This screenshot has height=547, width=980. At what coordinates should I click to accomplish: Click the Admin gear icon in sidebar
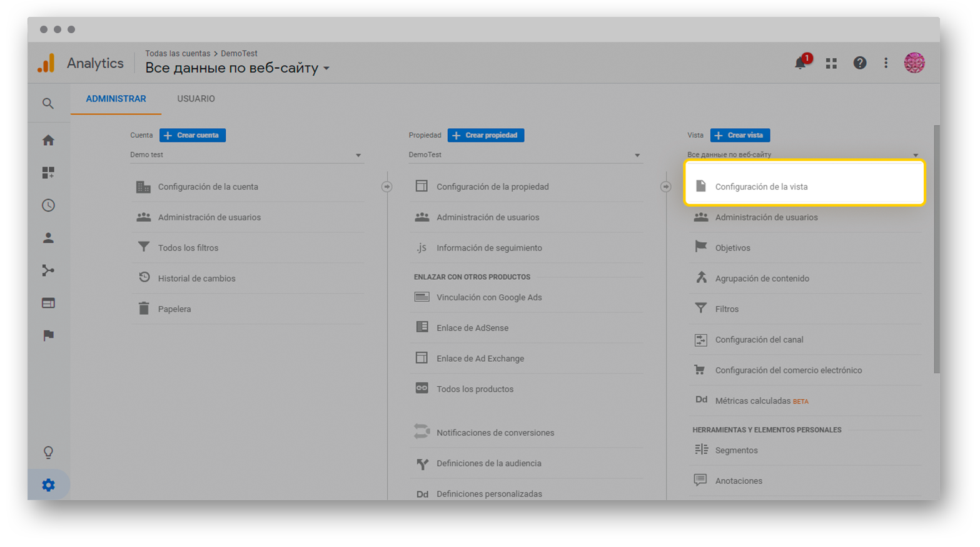click(48, 485)
